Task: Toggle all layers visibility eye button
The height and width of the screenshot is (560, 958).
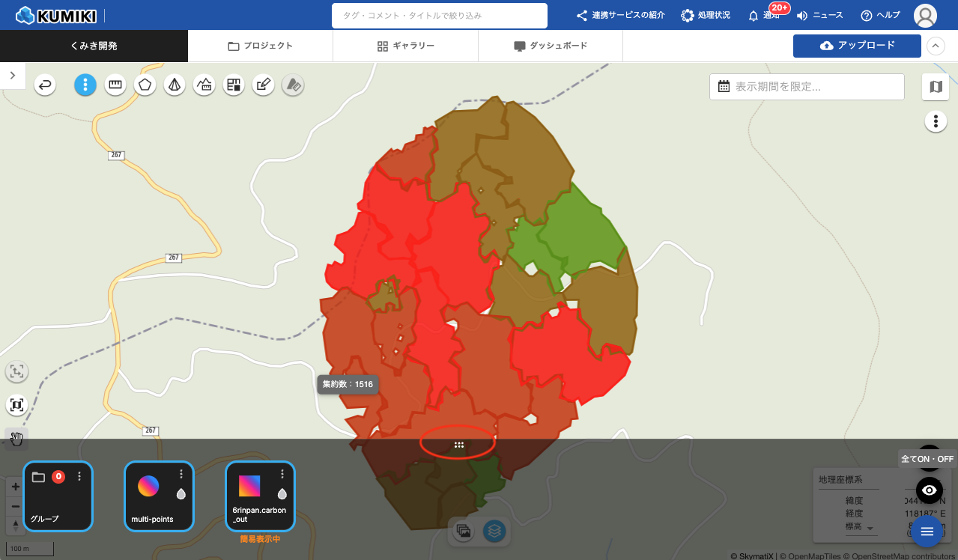Action: 929,490
